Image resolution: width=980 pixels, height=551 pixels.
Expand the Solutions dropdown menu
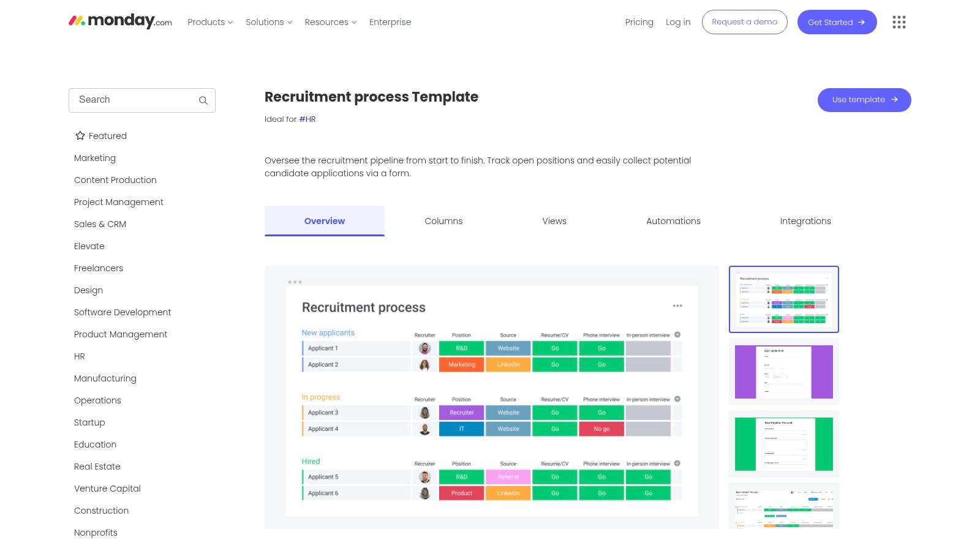click(268, 22)
